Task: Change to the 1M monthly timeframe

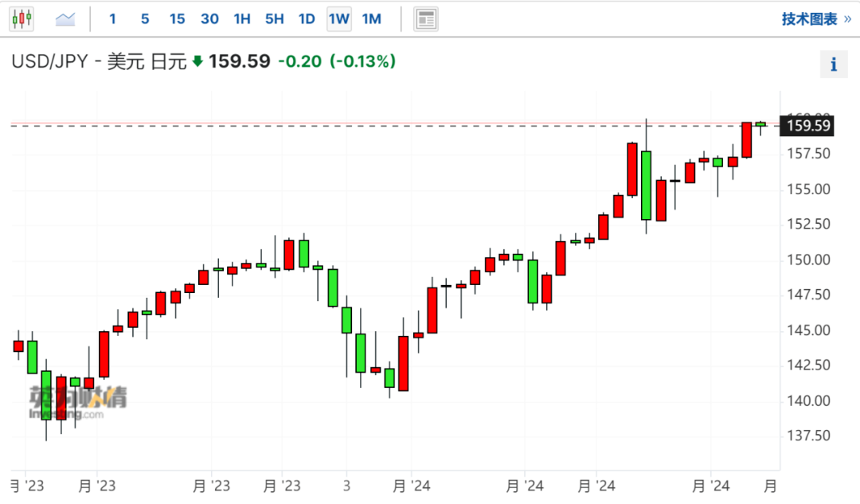Action: click(371, 19)
